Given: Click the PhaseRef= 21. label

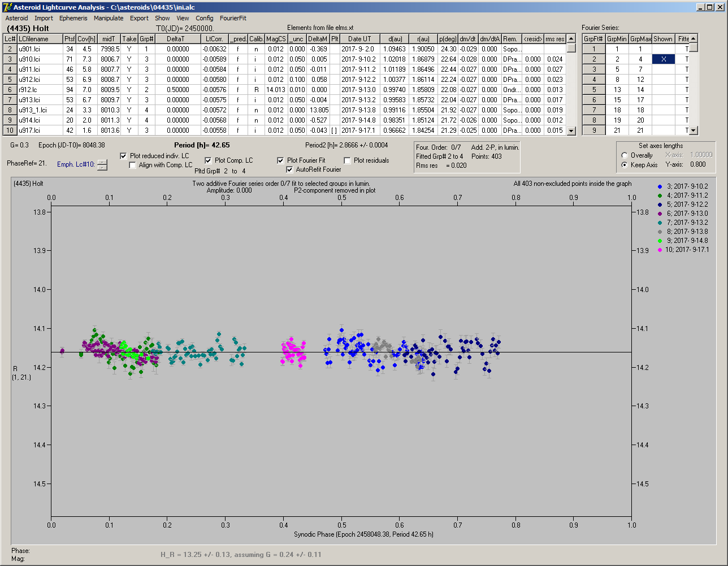Looking at the screenshot, I should (x=27, y=163).
